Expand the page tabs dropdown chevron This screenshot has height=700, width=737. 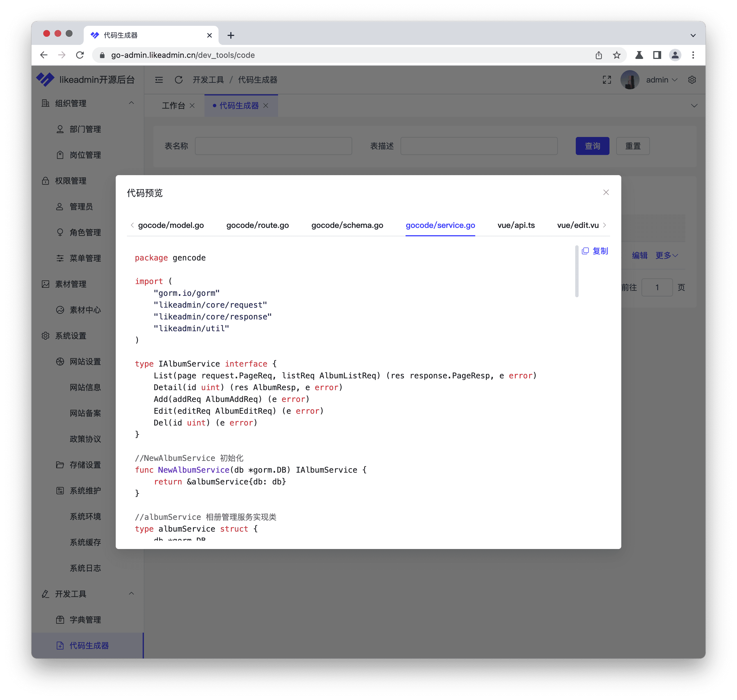694,106
